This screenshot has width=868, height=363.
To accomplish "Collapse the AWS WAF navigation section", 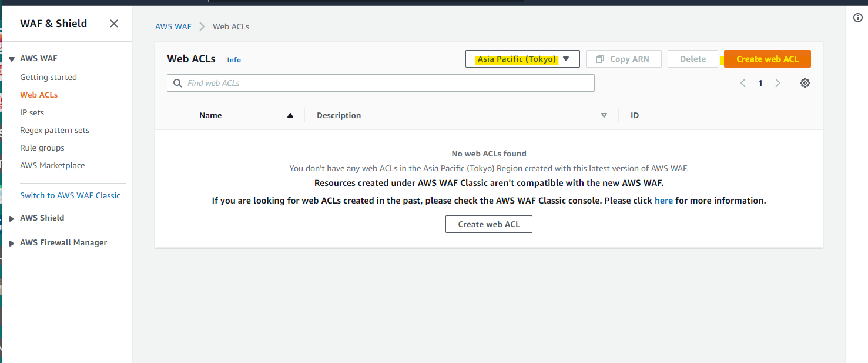I will [x=12, y=58].
